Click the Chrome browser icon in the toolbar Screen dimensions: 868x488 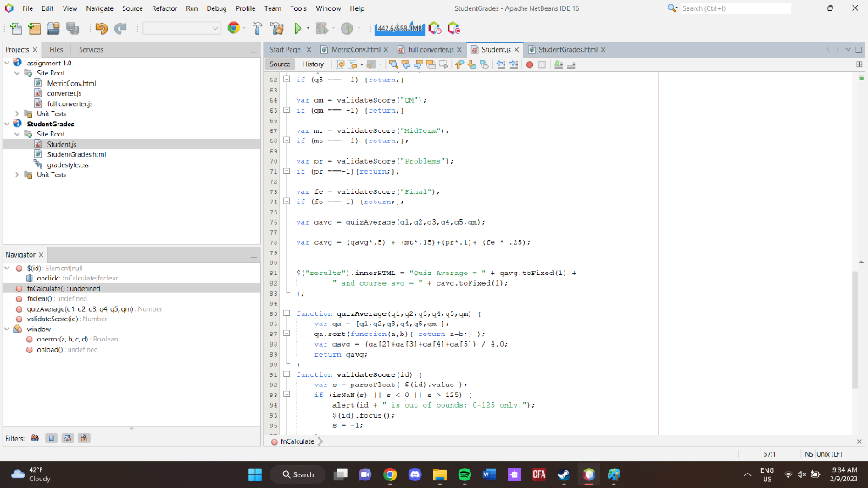[234, 28]
